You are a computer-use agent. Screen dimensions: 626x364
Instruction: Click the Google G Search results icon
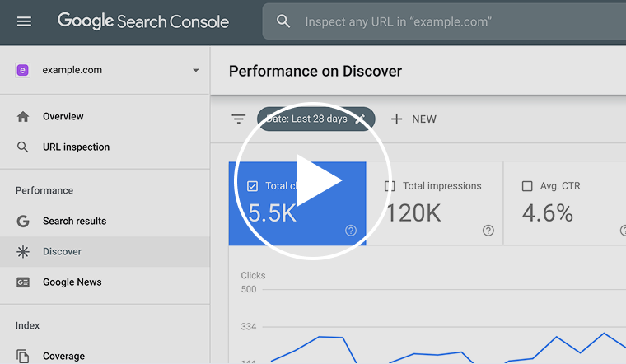click(23, 221)
